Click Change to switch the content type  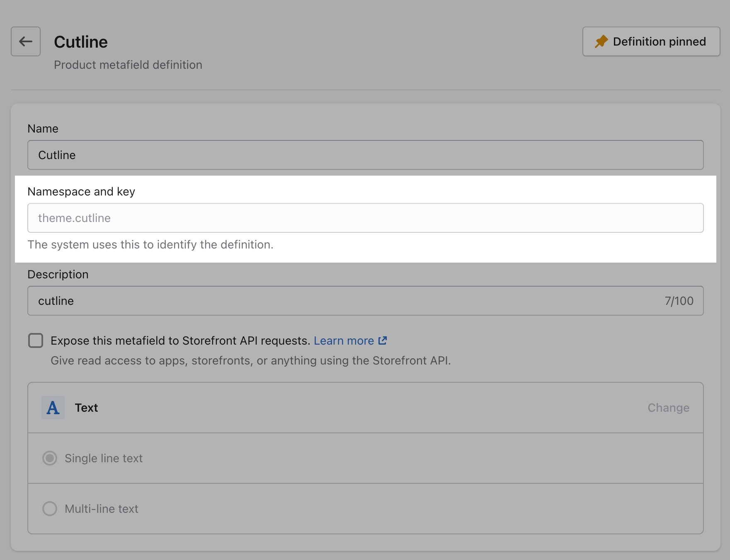point(668,408)
